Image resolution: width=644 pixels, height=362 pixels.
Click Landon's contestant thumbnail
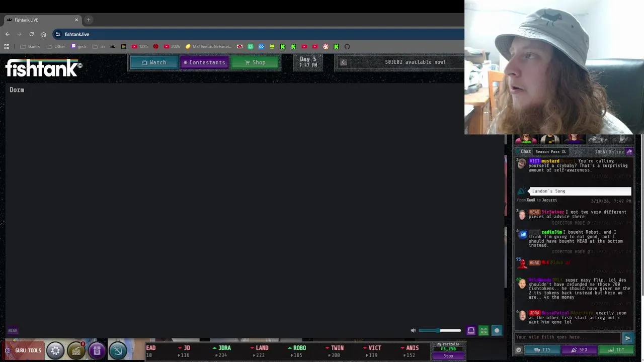pos(526,139)
